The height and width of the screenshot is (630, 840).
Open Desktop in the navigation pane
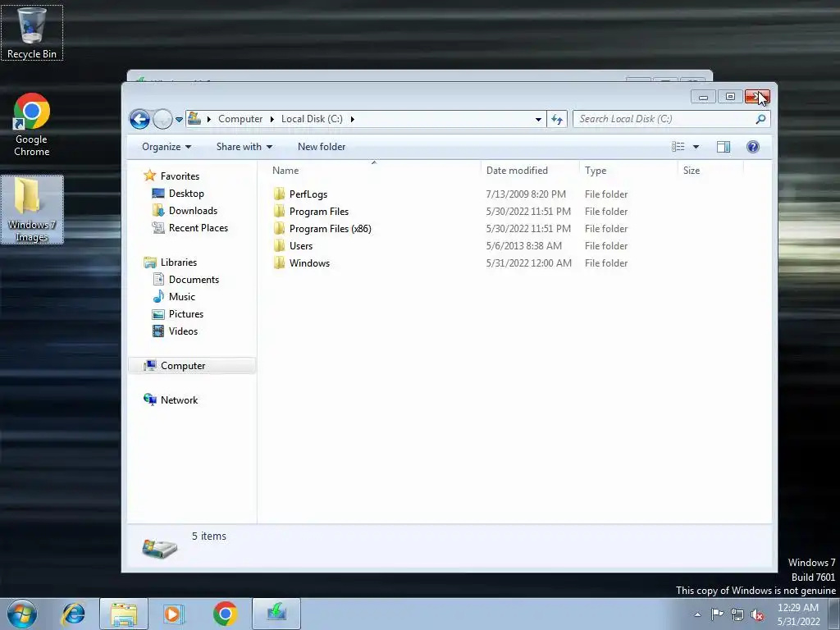[x=186, y=194]
